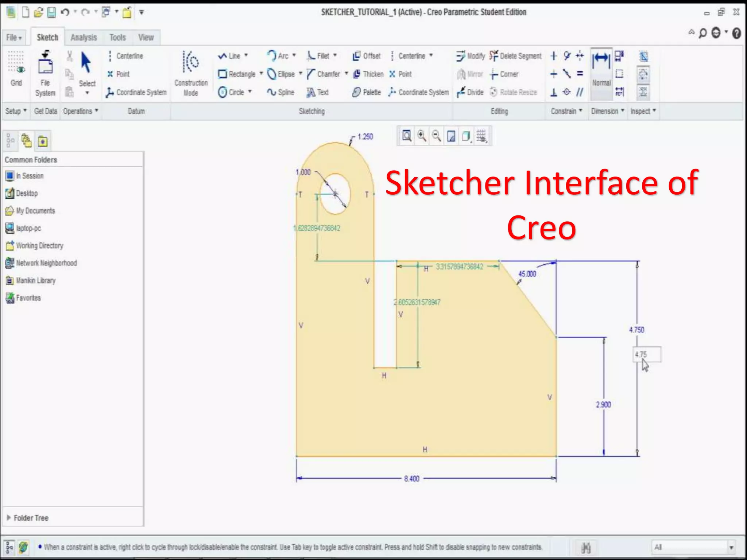747x560 pixels.
Task: Click the Help question mark icon
Action: [737, 34]
